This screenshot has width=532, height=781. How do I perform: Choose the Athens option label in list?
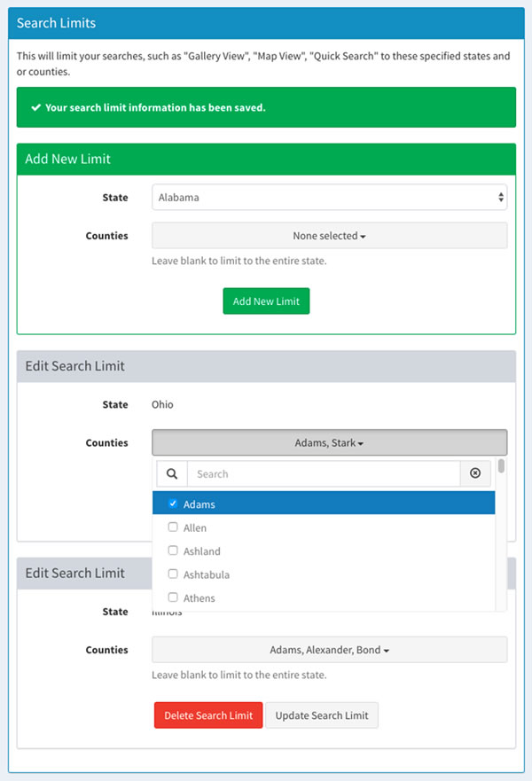[199, 598]
